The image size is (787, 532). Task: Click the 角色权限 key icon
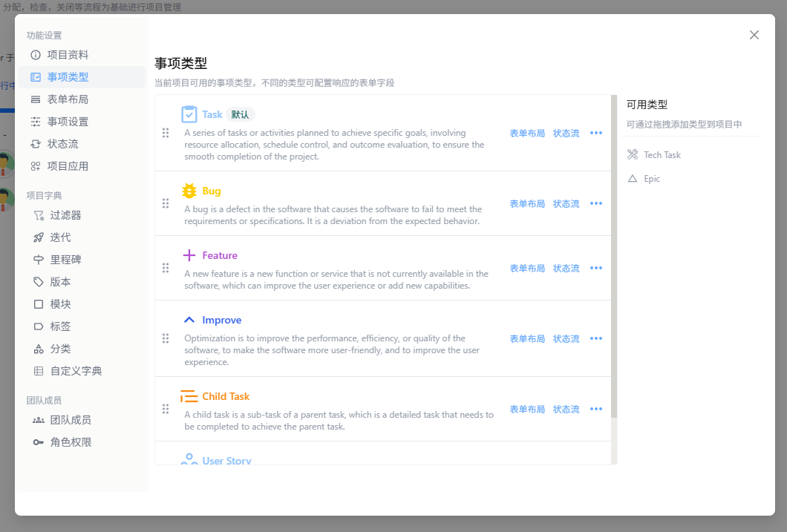point(39,442)
